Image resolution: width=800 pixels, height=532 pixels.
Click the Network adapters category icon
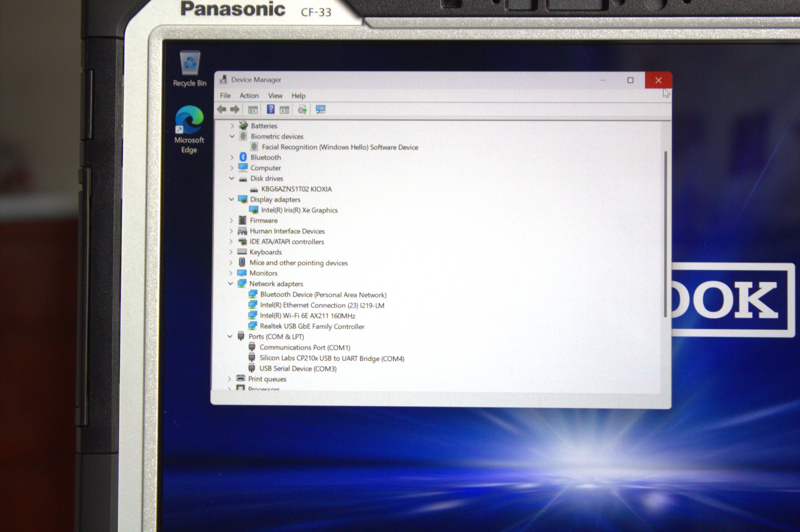click(x=242, y=283)
